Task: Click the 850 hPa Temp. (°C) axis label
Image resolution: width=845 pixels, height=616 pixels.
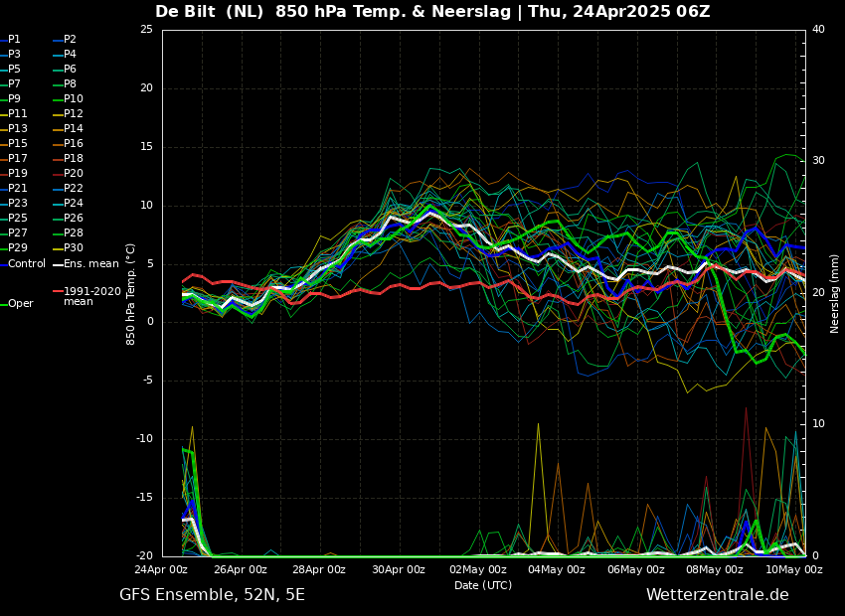Action: [130, 294]
